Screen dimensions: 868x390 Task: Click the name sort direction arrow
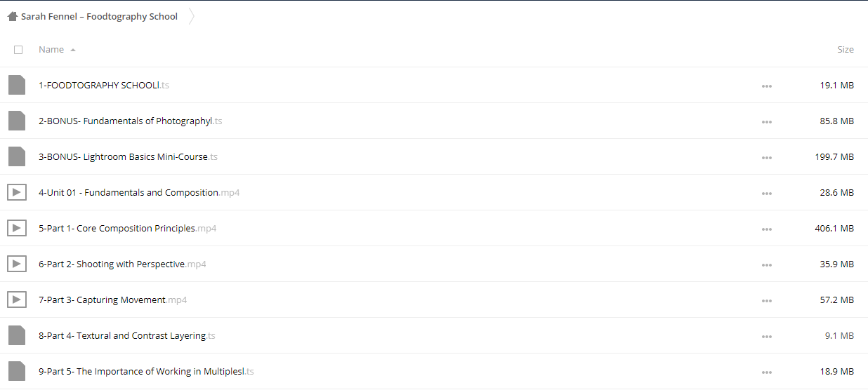pyautogui.click(x=73, y=50)
